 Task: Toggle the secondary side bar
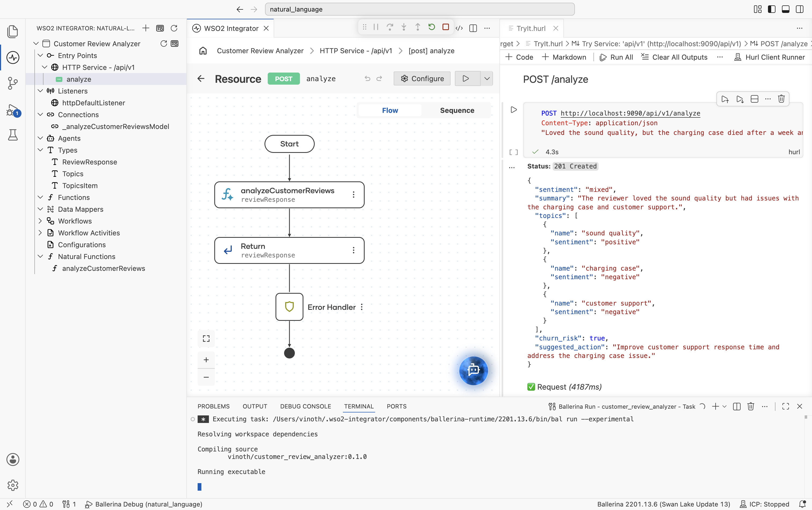[x=800, y=9]
